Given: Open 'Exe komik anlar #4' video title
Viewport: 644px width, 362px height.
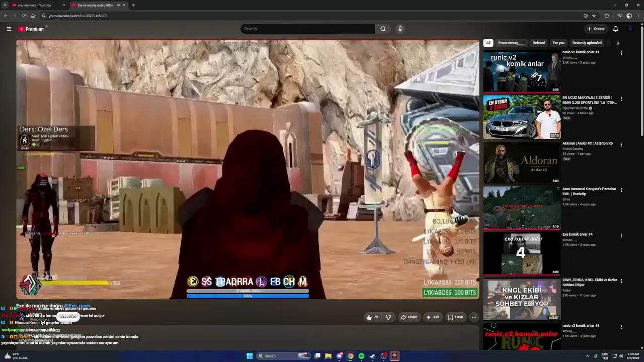Looking at the screenshot, I should (x=577, y=234).
